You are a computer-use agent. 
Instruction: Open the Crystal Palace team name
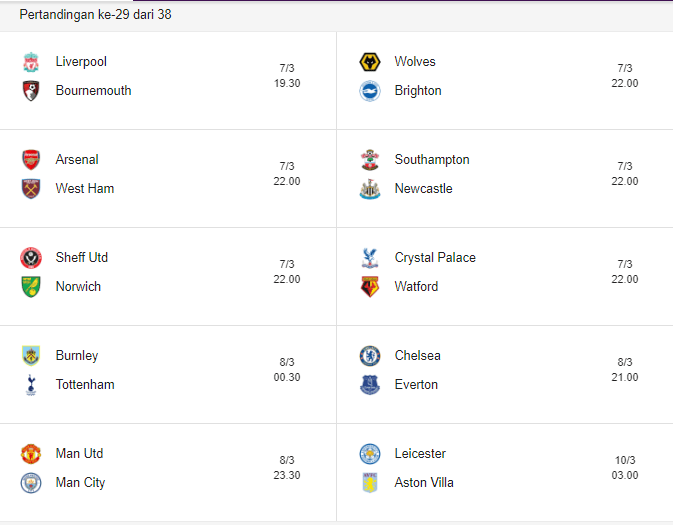coord(435,258)
